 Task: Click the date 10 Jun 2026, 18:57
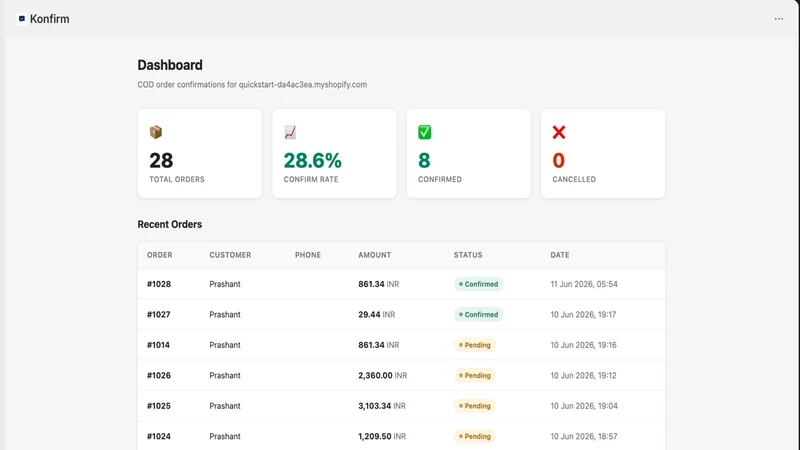coord(584,437)
